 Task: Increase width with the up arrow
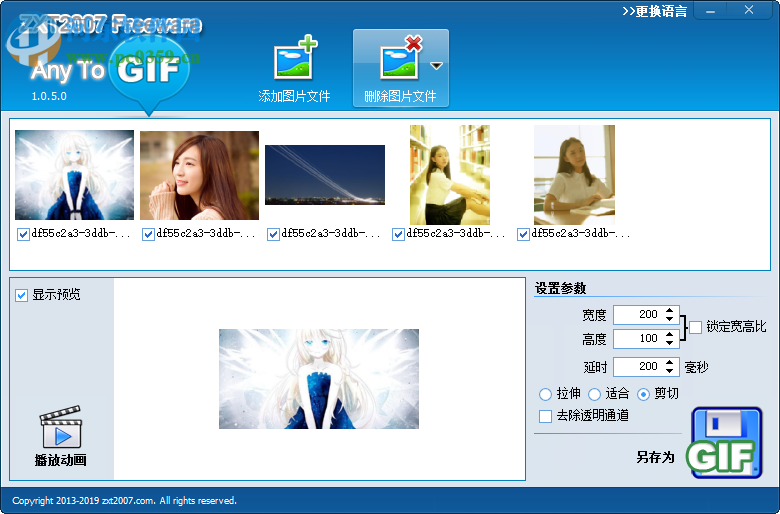(x=670, y=310)
